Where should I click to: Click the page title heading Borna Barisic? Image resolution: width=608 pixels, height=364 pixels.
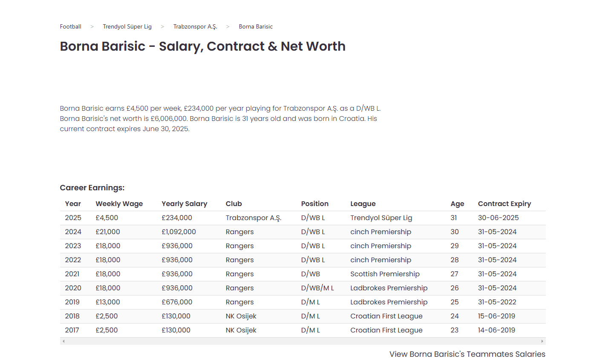pos(203,46)
